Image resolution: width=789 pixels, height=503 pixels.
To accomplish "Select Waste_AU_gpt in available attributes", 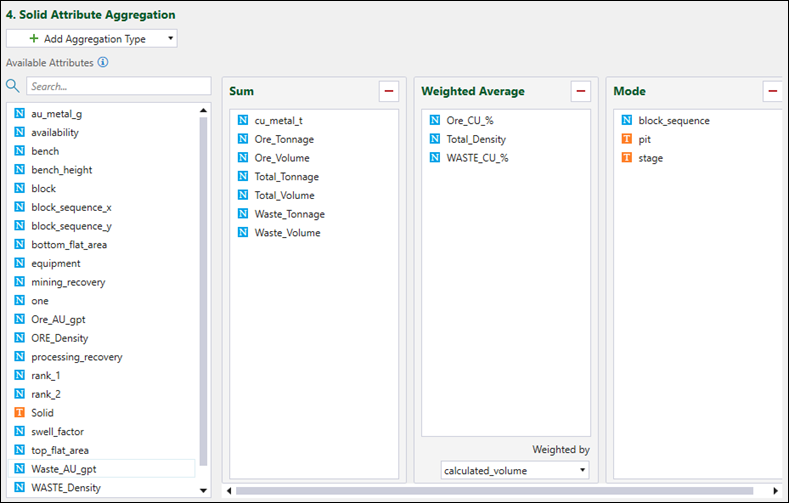I will (64, 468).
